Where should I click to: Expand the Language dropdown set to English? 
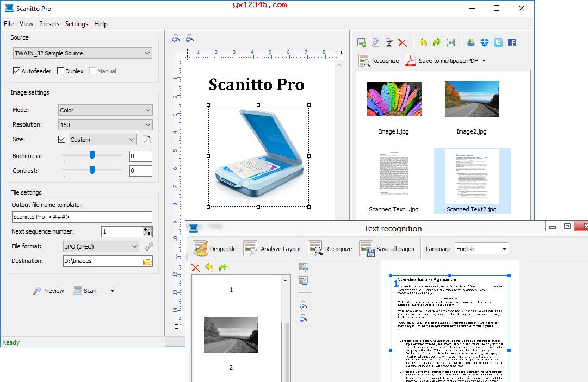[482, 249]
